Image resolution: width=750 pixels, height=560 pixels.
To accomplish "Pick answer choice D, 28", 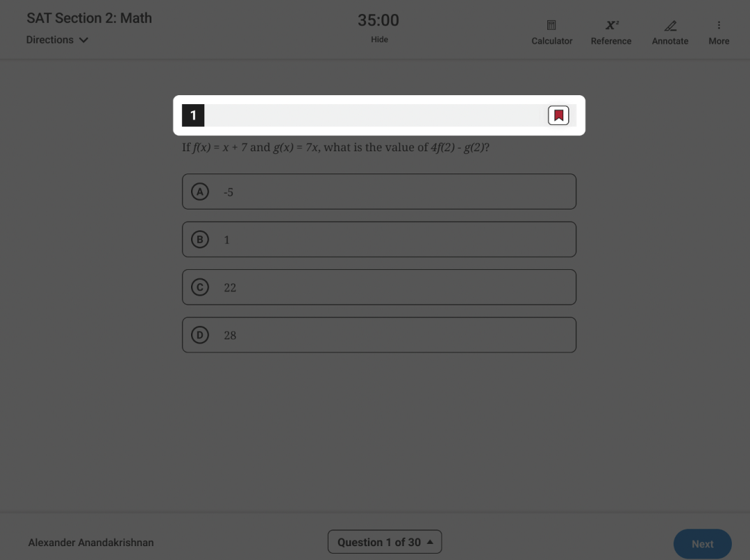I will pyautogui.click(x=379, y=335).
